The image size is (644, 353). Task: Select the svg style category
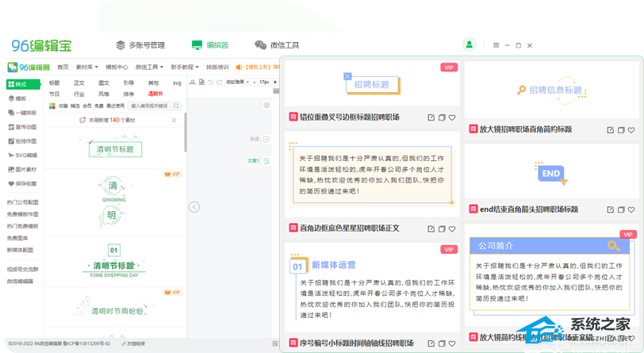pyautogui.click(x=177, y=83)
